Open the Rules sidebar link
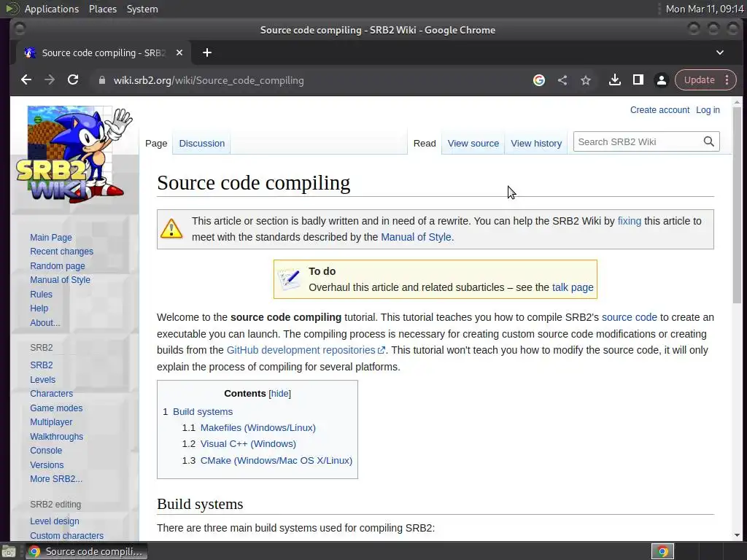The image size is (747, 560). pos(41,295)
